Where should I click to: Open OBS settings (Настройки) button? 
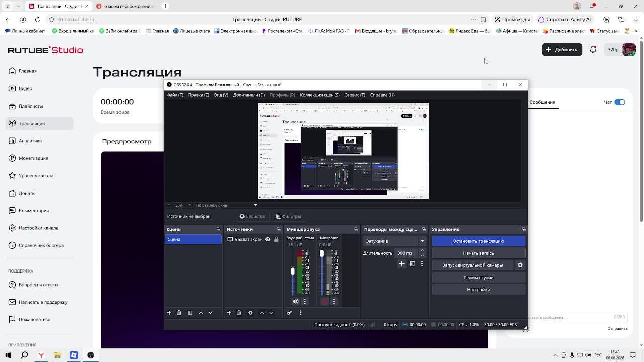coord(478,290)
